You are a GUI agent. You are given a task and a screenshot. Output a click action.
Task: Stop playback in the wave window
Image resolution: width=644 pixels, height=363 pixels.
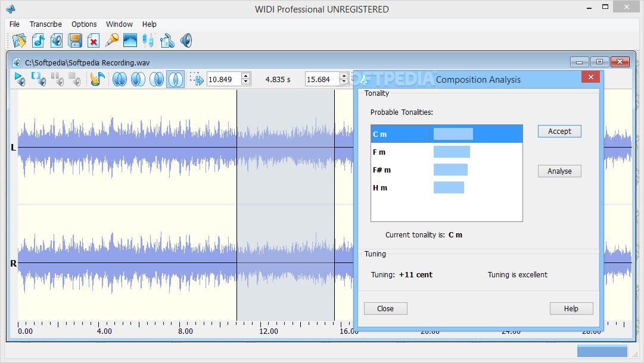[74, 79]
